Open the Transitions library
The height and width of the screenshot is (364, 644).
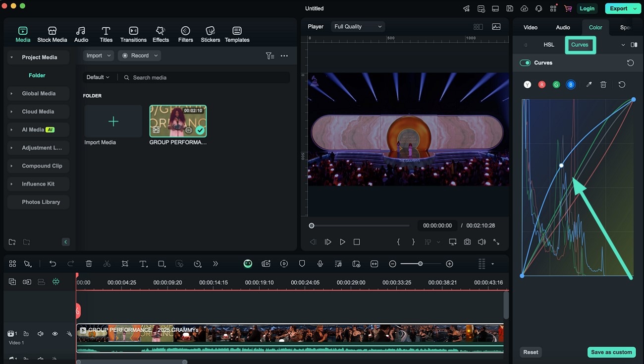tap(133, 34)
